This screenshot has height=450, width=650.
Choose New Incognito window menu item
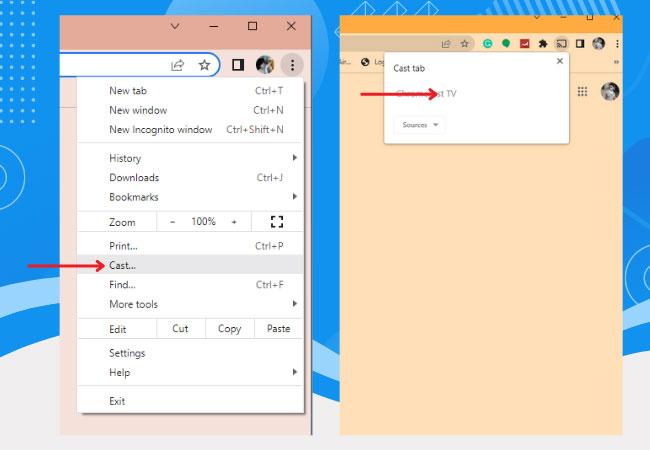pos(160,129)
